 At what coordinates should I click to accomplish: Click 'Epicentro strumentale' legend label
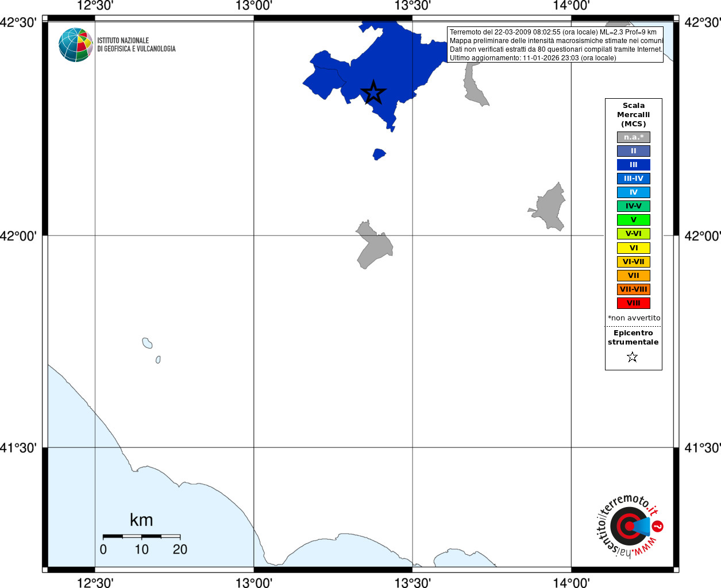(633, 338)
